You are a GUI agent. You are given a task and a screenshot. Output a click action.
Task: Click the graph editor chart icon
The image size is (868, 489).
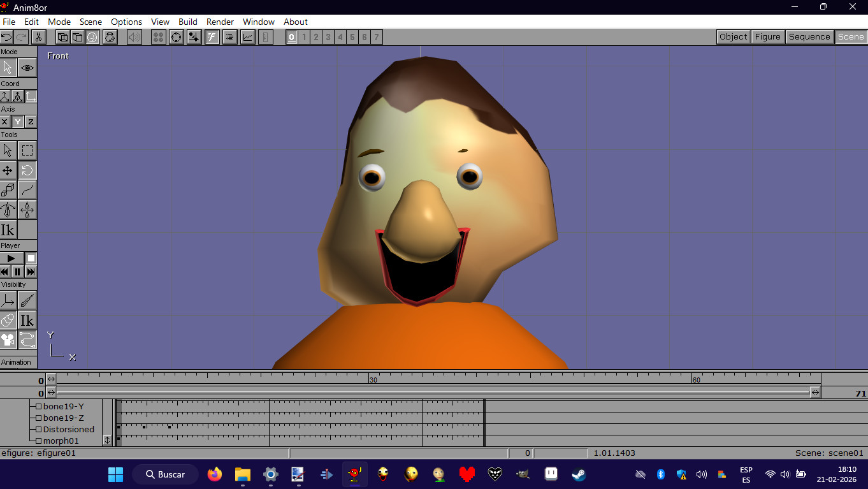(x=248, y=37)
